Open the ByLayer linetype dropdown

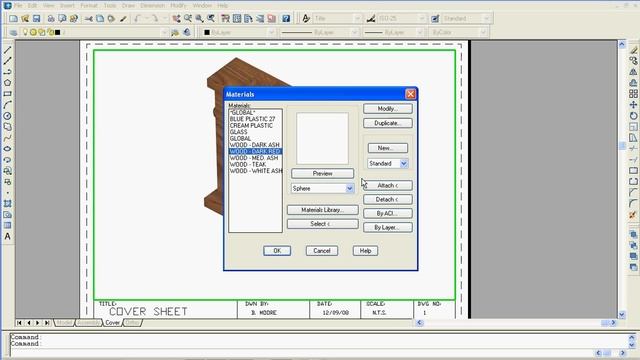[354, 32]
